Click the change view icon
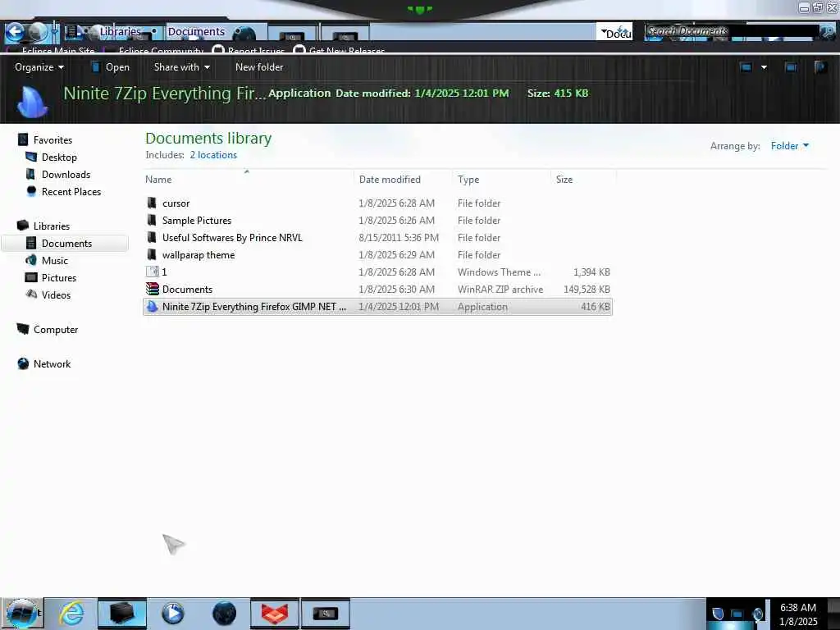The image size is (840, 630). (746, 67)
